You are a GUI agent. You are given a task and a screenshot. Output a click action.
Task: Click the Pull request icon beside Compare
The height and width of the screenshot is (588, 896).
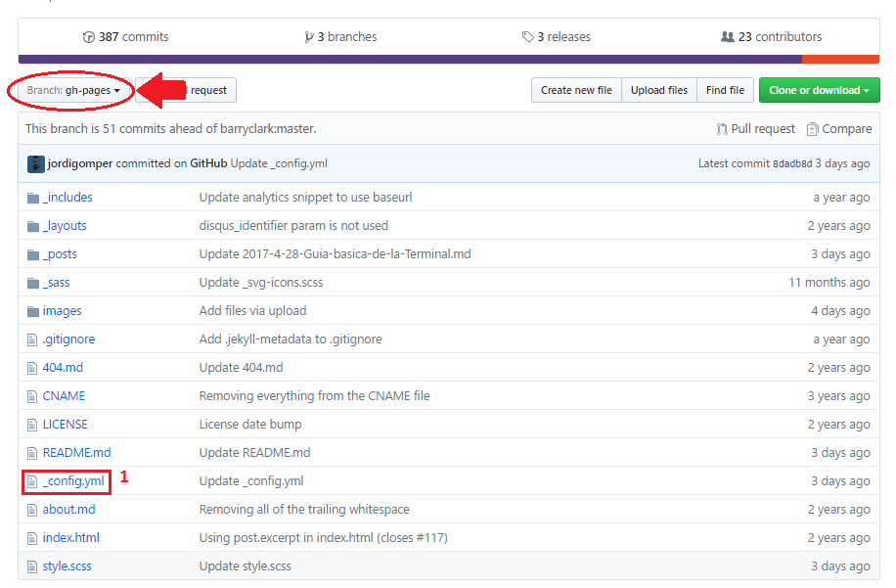pyautogui.click(x=722, y=129)
